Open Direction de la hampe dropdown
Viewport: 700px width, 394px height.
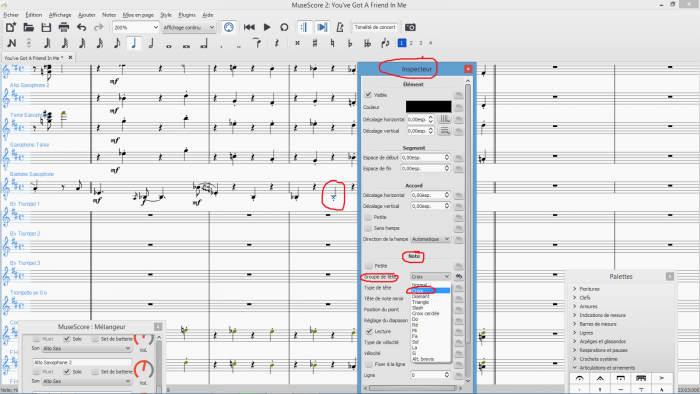[430, 239]
